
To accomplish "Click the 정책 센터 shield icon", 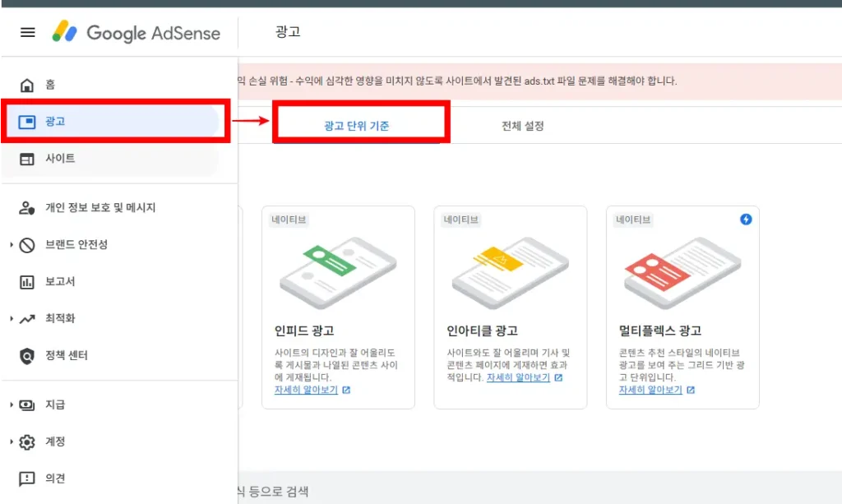I will 27,355.
